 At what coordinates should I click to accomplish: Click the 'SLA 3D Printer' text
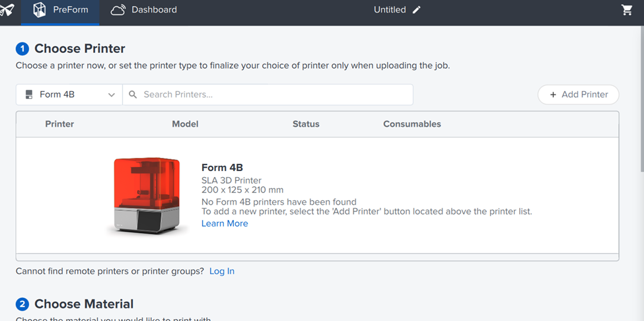coord(231,180)
